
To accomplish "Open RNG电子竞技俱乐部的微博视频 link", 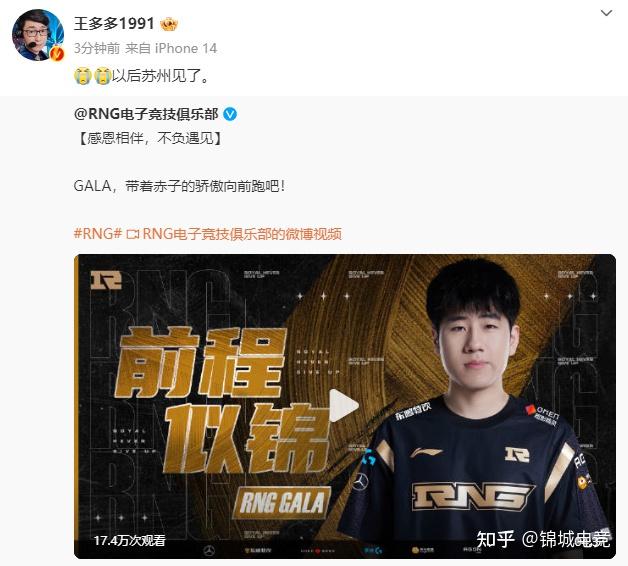I will click(x=242, y=234).
